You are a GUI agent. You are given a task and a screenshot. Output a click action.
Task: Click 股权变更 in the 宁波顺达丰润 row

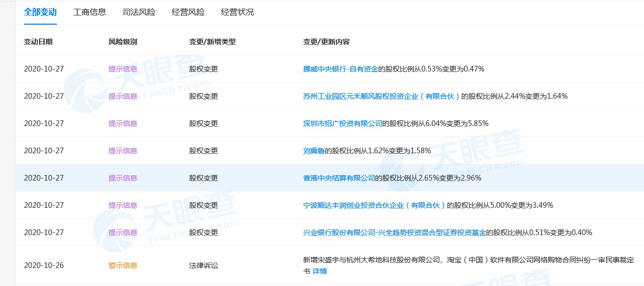(203, 205)
